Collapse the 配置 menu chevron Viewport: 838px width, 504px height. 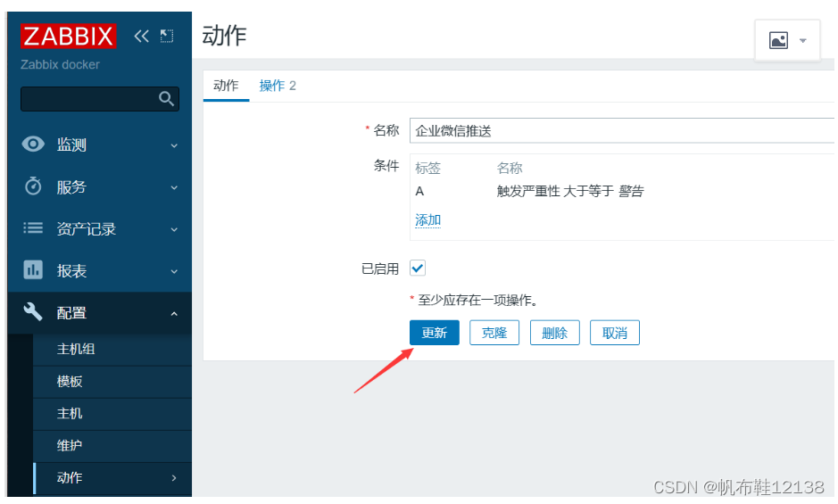click(174, 314)
